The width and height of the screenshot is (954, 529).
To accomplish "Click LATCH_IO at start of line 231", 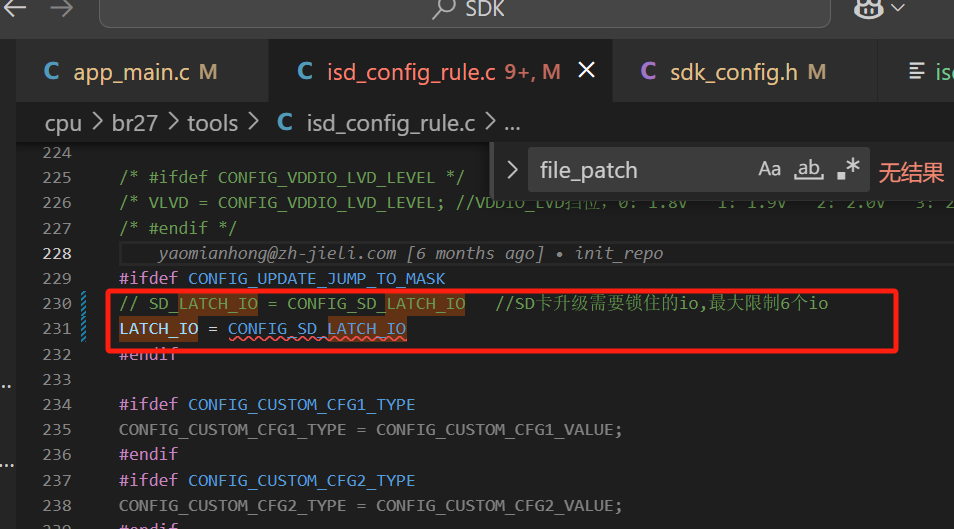I will click(x=159, y=329).
